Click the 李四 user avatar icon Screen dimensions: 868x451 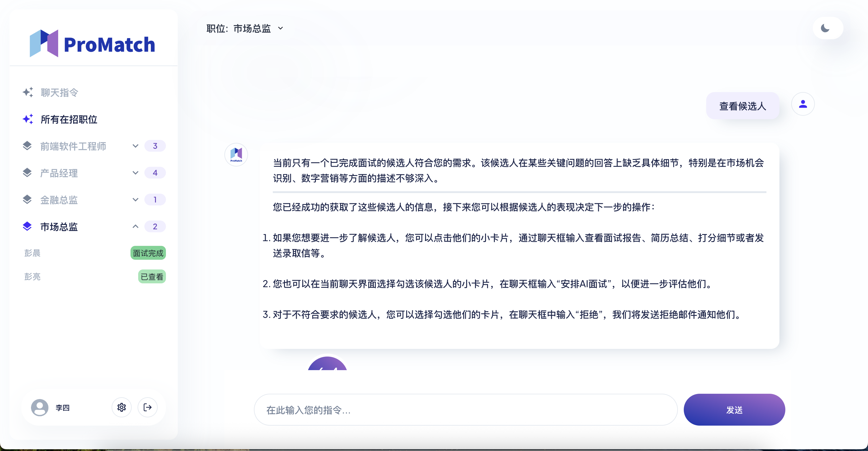pyautogui.click(x=40, y=408)
